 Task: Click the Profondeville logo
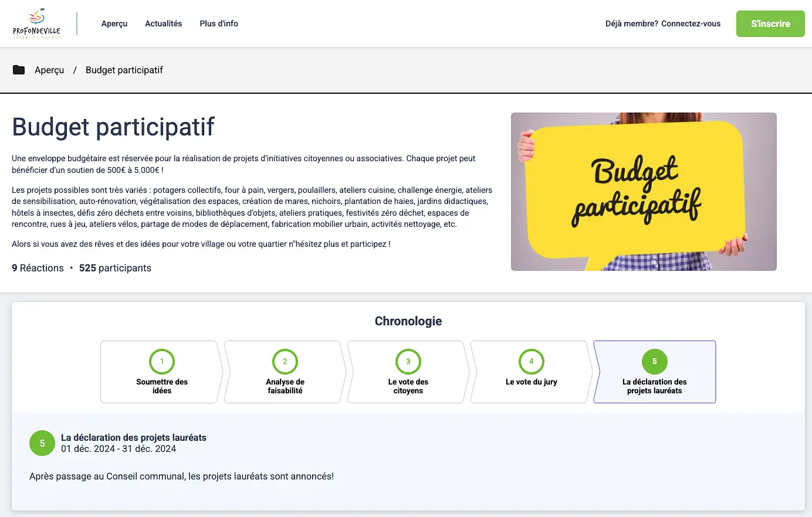point(36,23)
